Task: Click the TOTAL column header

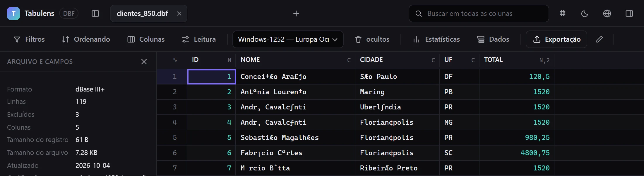Action: (517, 60)
